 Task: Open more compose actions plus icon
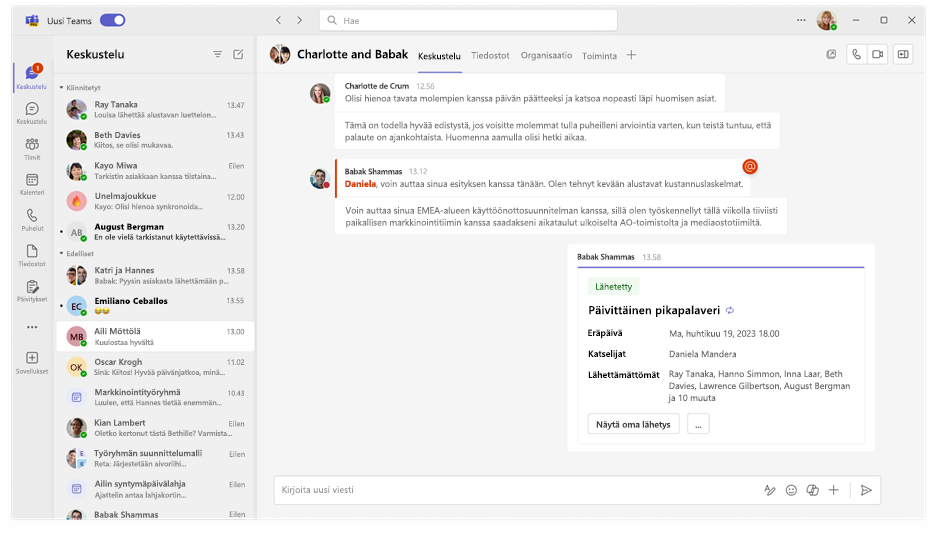(833, 490)
